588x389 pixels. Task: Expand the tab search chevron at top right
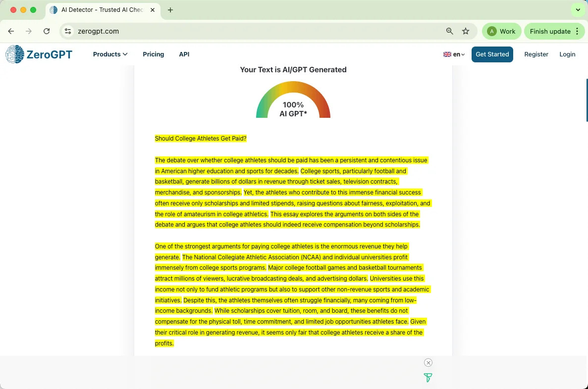tap(578, 10)
